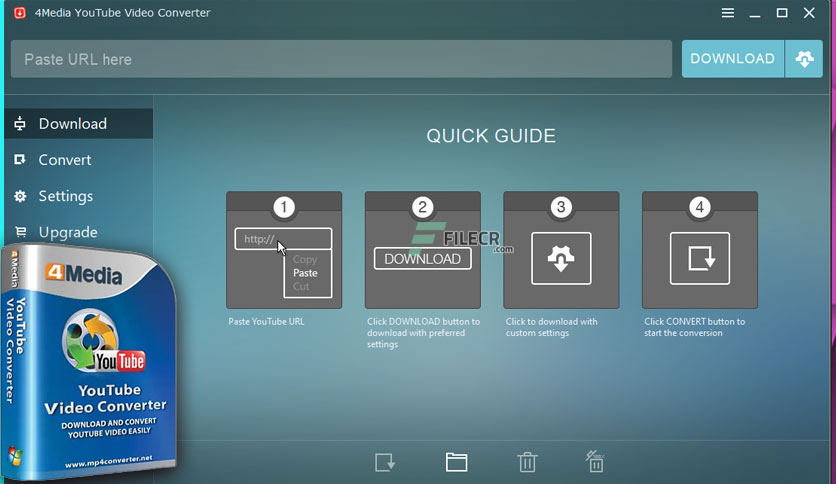Click 'Paste YouTube URL' caption text
Screen dimensions: 836x484
266,321
